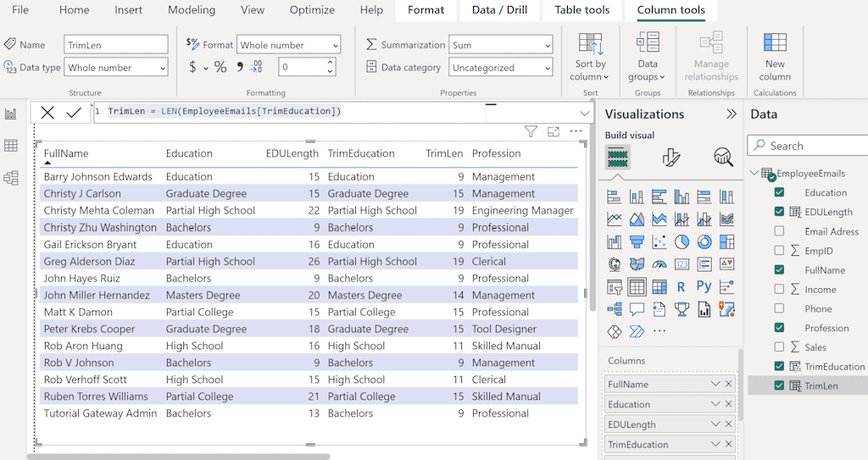Insert the Decomposition tree visual
Screen dimensions: 868x460
click(x=614, y=309)
